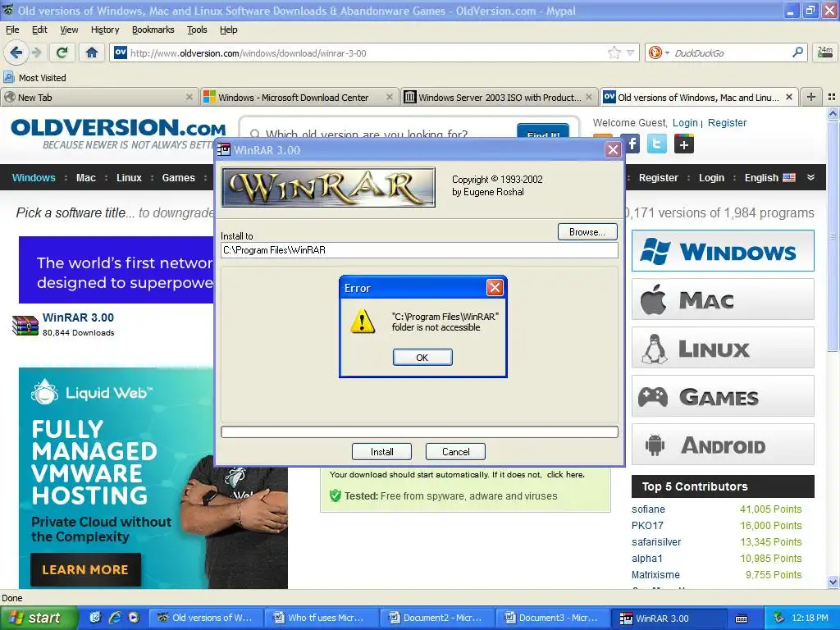Open the Windows category tile
This screenshot has width=840, height=630.
coord(723,251)
